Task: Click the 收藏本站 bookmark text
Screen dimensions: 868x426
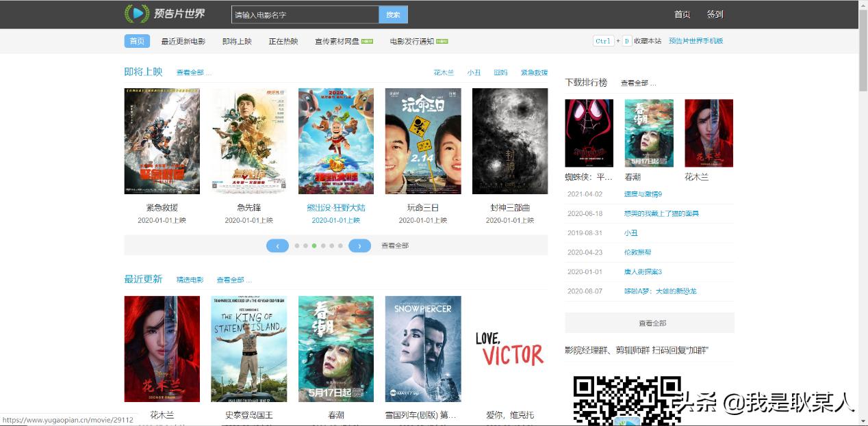Action: click(648, 41)
